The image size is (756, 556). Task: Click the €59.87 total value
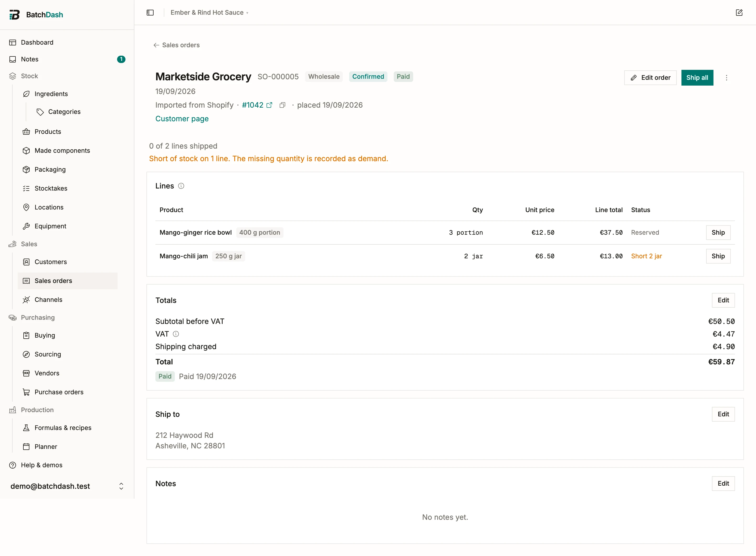(x=721, y=362)
